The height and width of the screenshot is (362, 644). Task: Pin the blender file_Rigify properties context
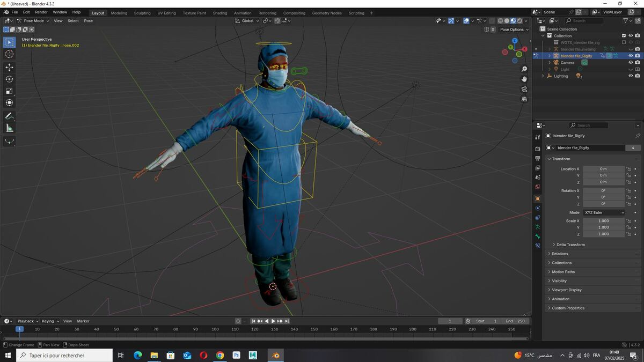(638, 136)
